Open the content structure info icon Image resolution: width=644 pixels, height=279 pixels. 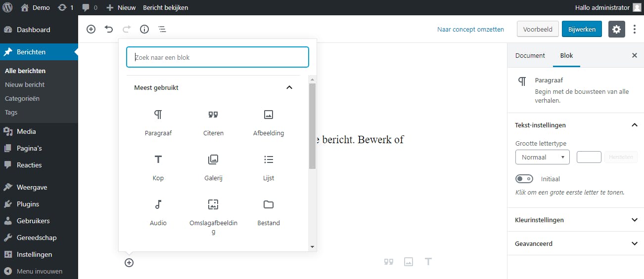(144, 29)
